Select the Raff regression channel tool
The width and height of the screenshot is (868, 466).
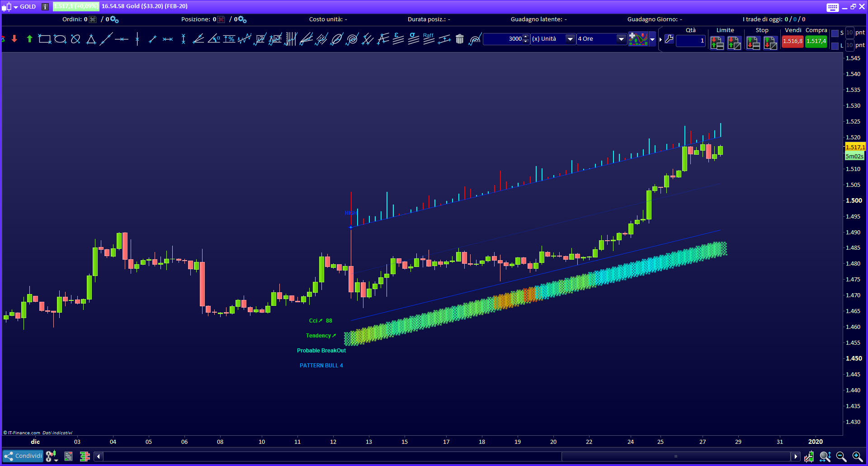click(x=429, y=39)
